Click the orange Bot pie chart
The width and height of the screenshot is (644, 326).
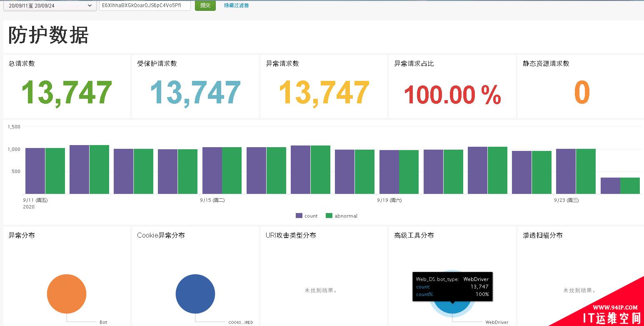67,294
